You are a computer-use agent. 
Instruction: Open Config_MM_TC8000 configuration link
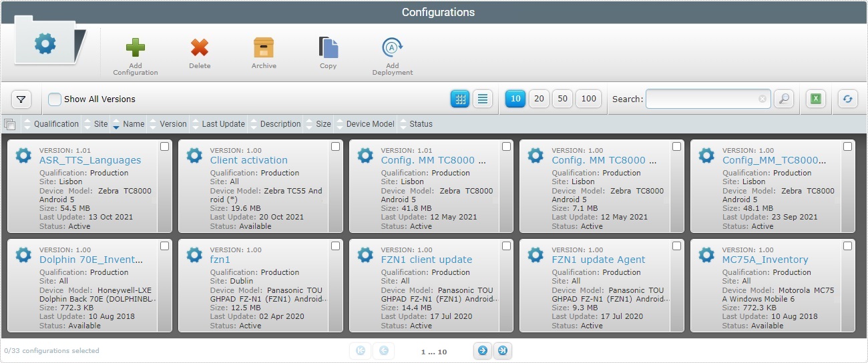[x=775, y=160]
